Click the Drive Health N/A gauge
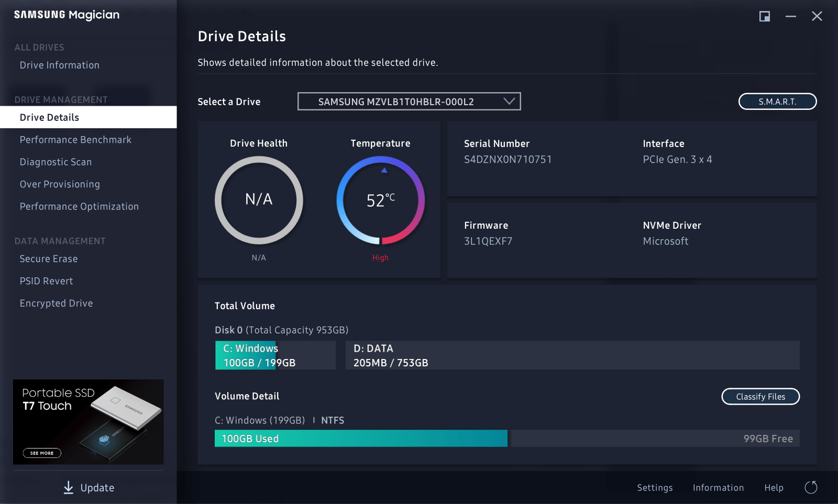The height and width of the screenshot is (504, 838). pyautogui.click(x=259, y=200)
